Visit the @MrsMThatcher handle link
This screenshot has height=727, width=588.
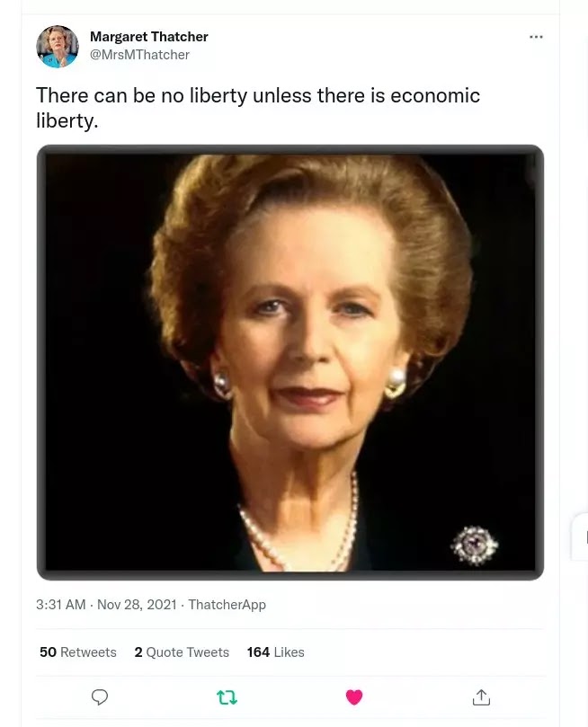click(139, 55)
